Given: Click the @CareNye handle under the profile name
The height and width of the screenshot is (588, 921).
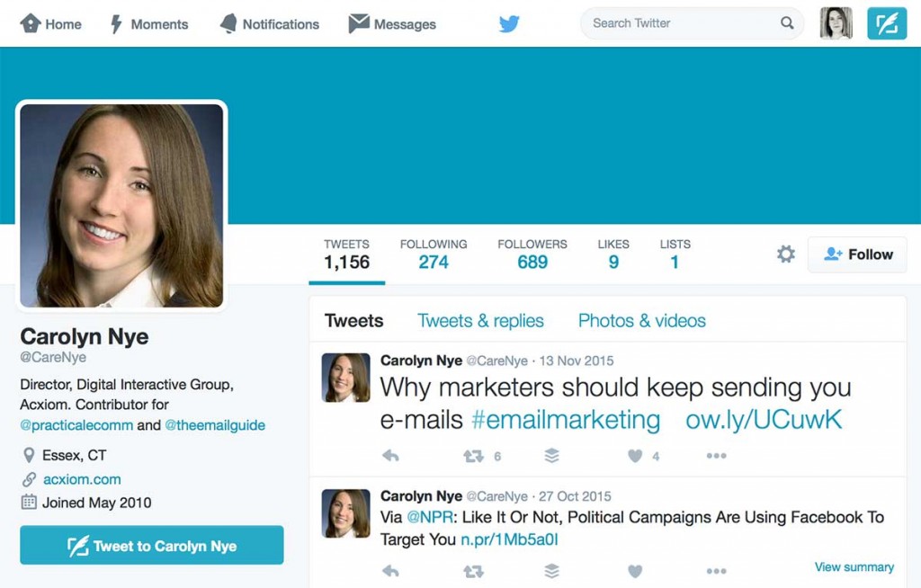Looking at the screenshot, I should pos(53,357).
